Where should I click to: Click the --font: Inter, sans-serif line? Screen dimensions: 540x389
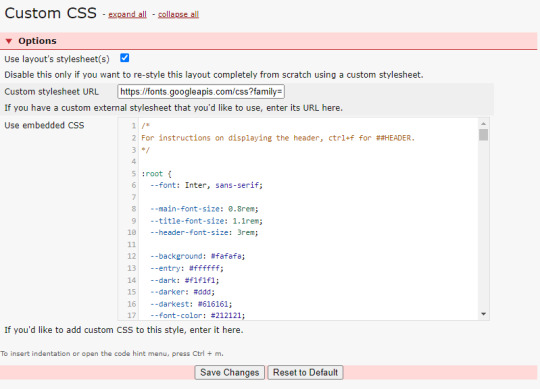click(x=206, y=186)
